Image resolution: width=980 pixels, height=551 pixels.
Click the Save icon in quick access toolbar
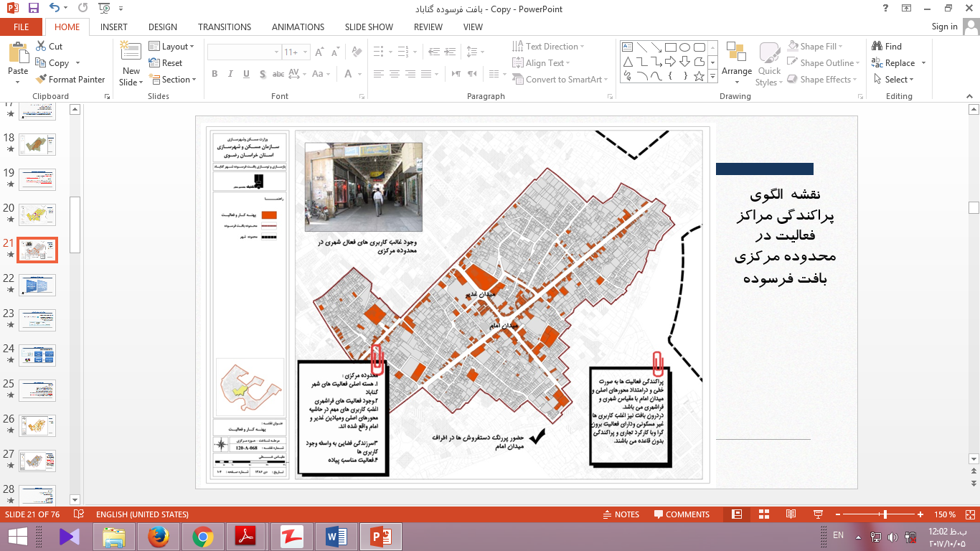pyautogui.click(x=33, y=9)
